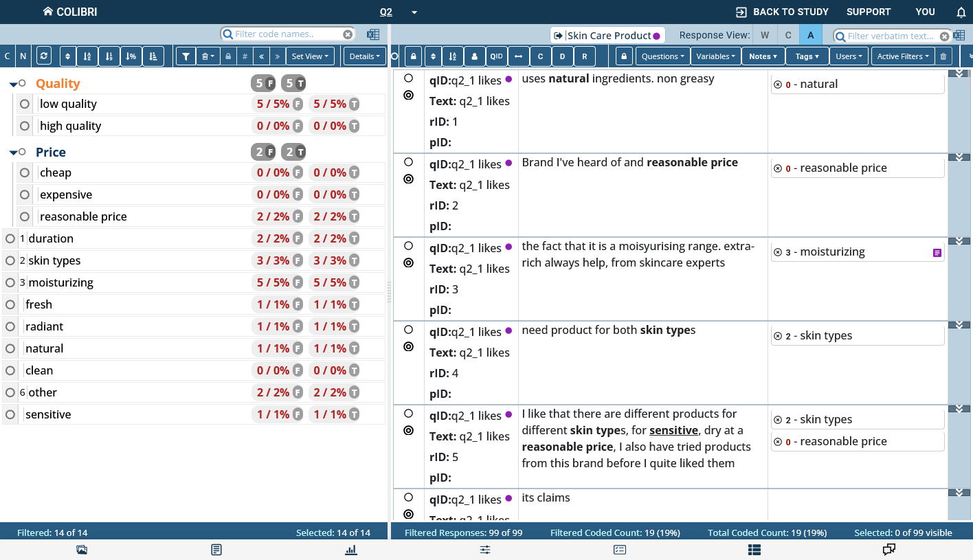Remove the 'natural' code tag from first response
The height and width of the screenshot is (560, 973).
[x=776, y=84]
